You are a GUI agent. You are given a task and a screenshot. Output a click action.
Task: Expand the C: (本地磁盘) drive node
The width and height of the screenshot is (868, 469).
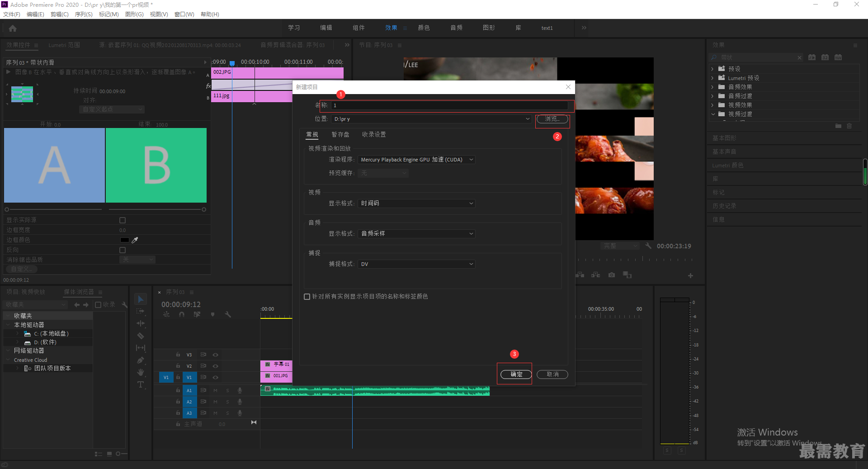(x=17, y=334)
